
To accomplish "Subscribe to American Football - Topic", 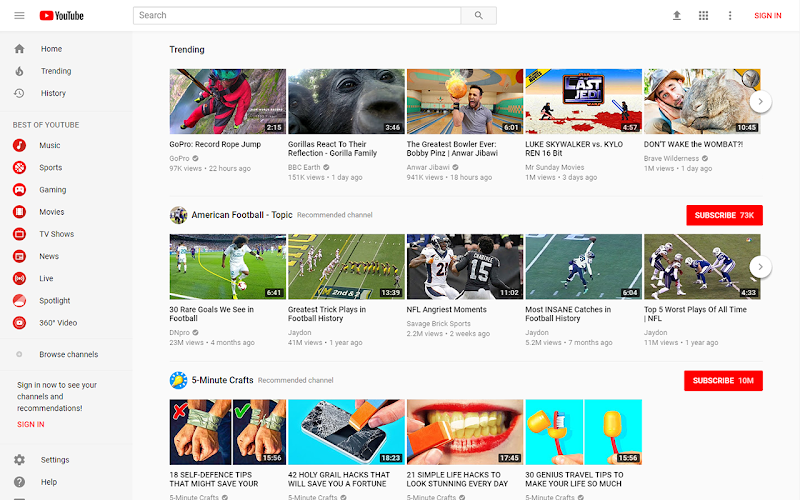I will (x=724, y=215).
